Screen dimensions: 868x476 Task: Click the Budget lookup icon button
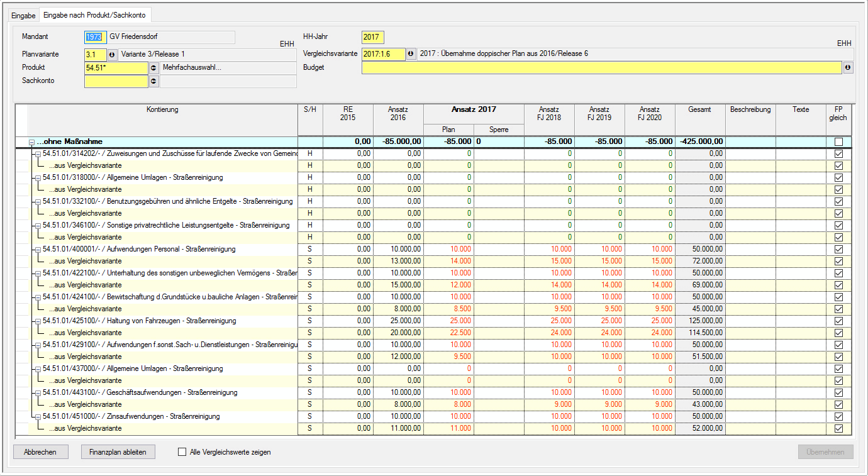point(848,68)
